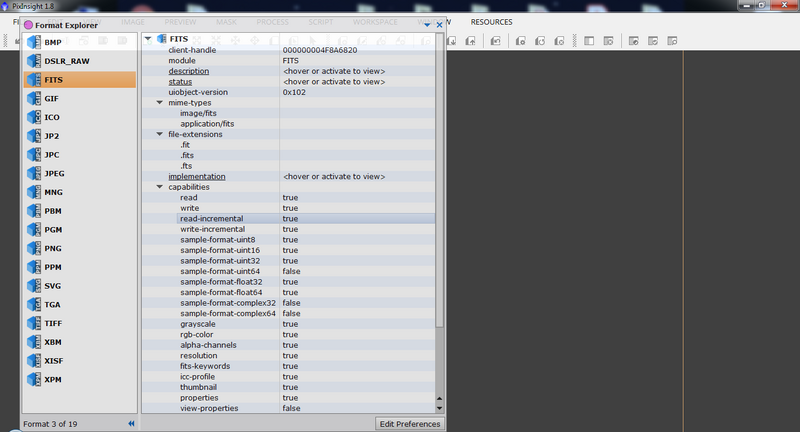Select the TIFF format entry
This screenshot has height=432, width=800.
coord(80,323)
